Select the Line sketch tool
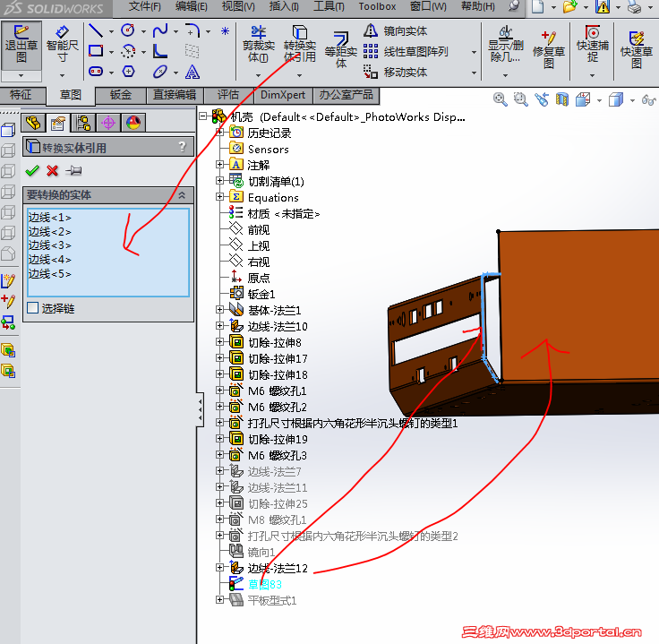 click(96, 30)
